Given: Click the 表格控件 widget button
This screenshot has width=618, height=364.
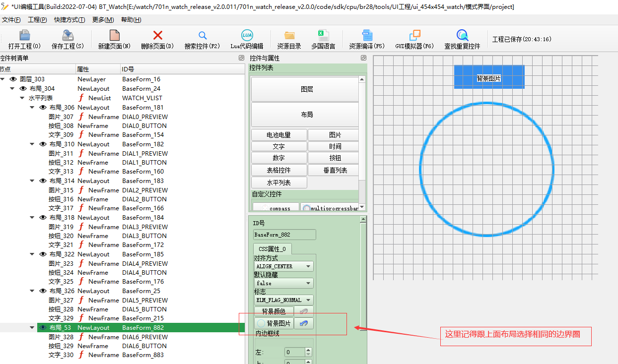Looking at the screenshot, I should (x=279, y=171).
